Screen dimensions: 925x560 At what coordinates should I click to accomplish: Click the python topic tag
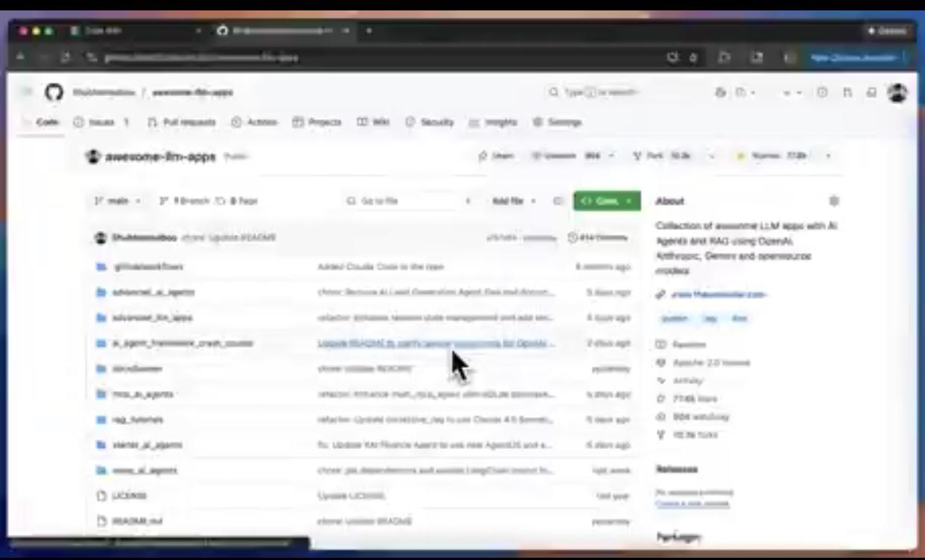(675, 319)
